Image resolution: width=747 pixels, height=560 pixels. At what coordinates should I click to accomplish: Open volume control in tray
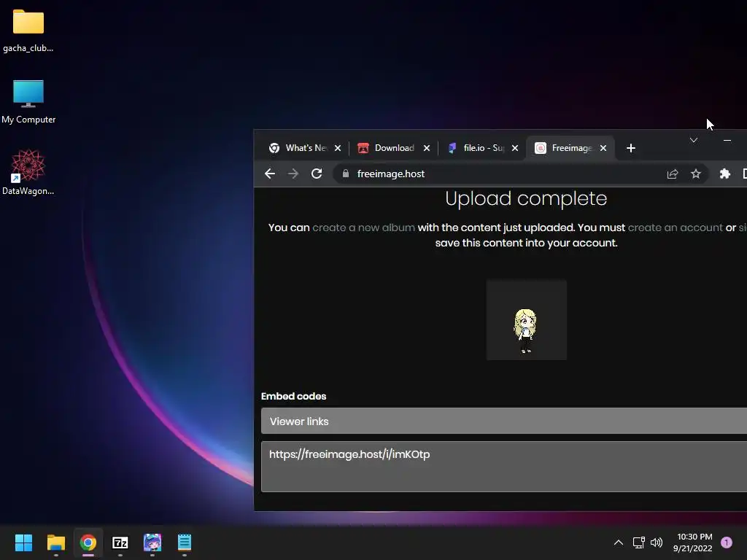[657, 542]
